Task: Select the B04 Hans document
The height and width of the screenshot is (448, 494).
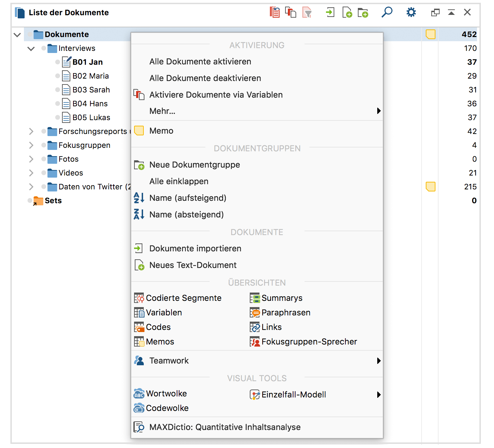Action: [90, 104]
